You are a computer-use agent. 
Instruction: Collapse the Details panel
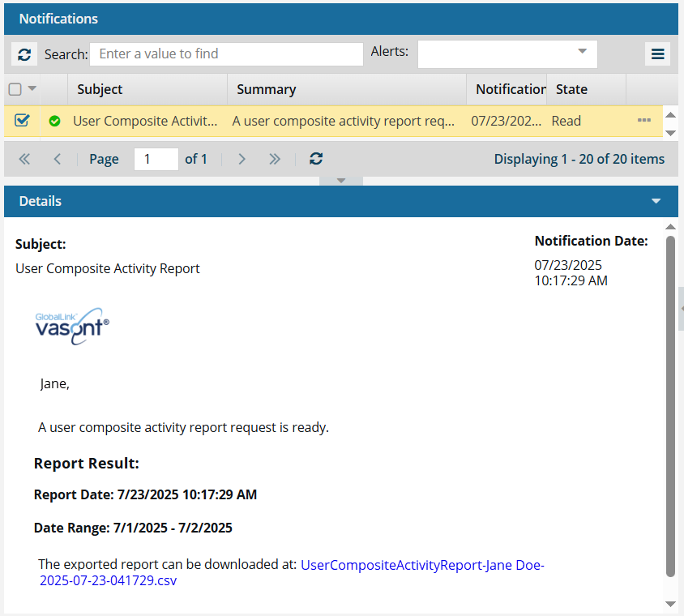pyautogui.click(x=656, y=201)
